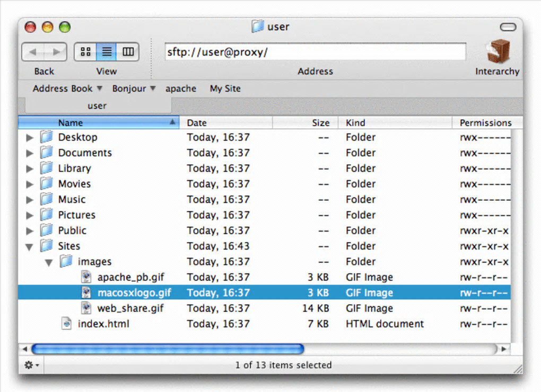Collapse the images folder
This screenshot has height=392, width=541.
click(49, 263)
